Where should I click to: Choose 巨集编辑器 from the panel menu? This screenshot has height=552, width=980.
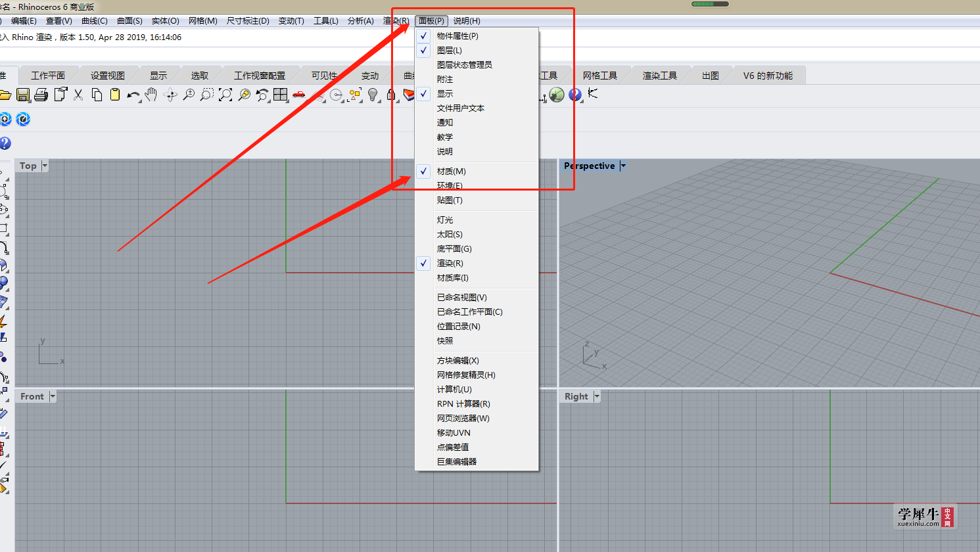[x=477, y=462]
